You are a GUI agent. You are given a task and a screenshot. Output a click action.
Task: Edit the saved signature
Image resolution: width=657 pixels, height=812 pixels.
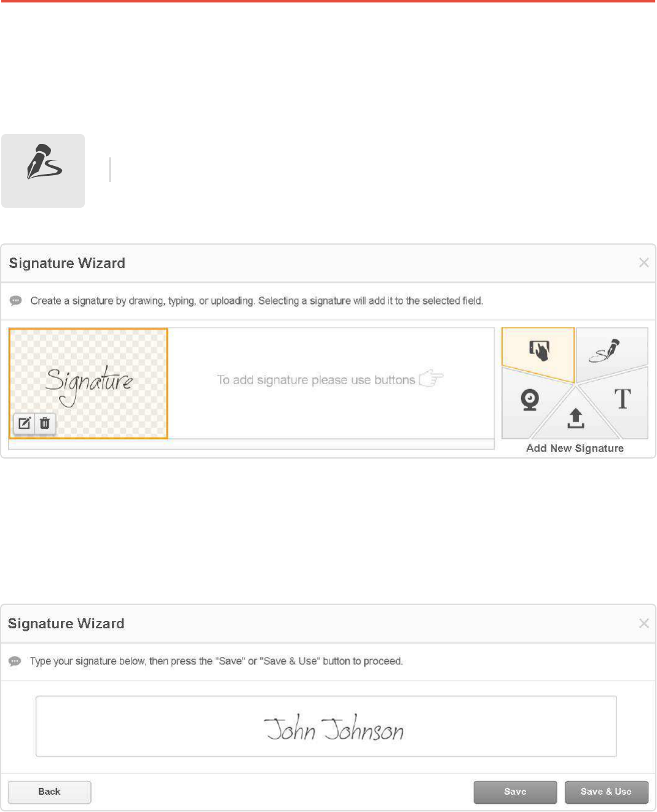click(x=25, y=424)
